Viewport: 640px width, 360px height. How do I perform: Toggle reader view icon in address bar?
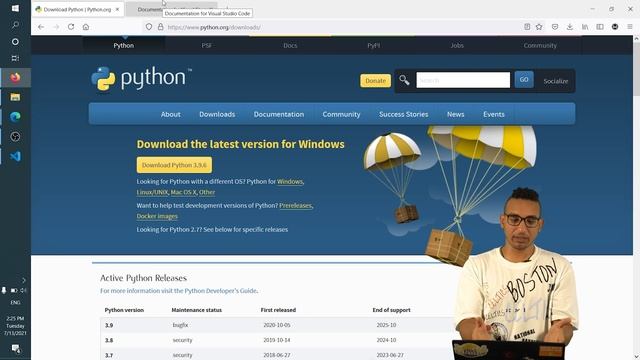[x=527, y=27]
